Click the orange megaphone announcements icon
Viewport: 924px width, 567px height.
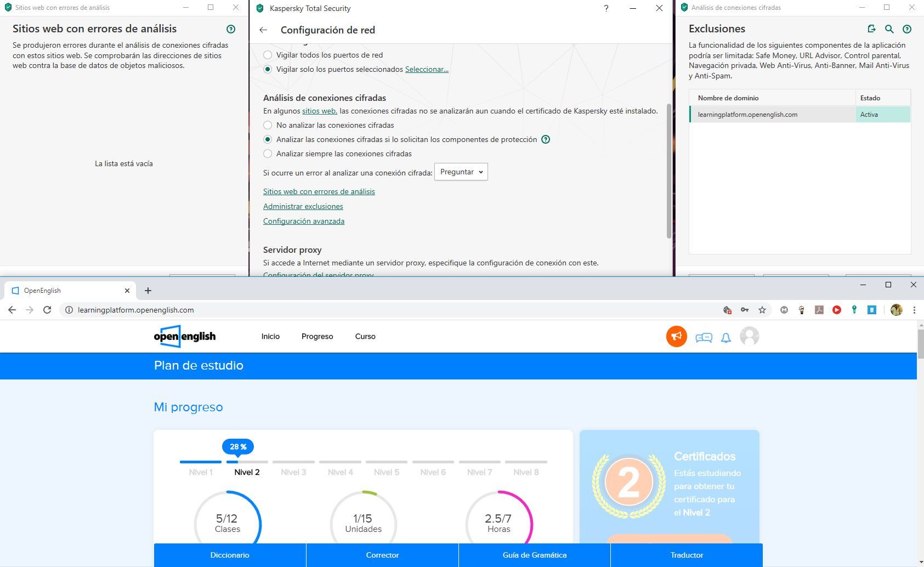click(677, 336)
